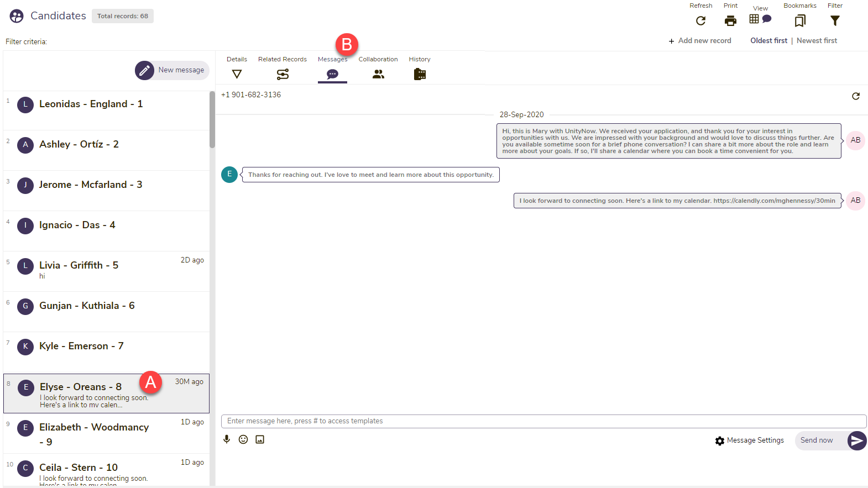
Task: Click the 'Thanks for reaching out' message
Action: point(371,175)
